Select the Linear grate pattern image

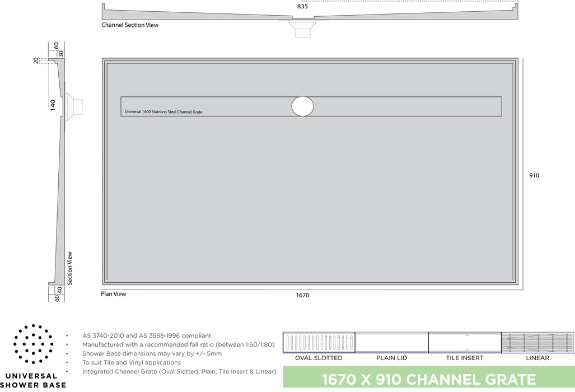coord(537,342)
